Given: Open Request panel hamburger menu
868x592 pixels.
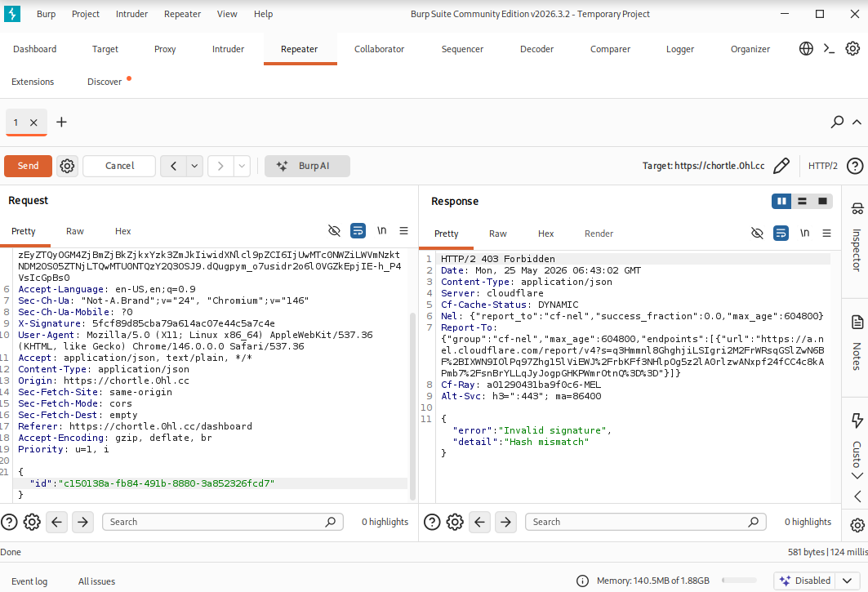Looking at the screenshot, I should 403,230.
